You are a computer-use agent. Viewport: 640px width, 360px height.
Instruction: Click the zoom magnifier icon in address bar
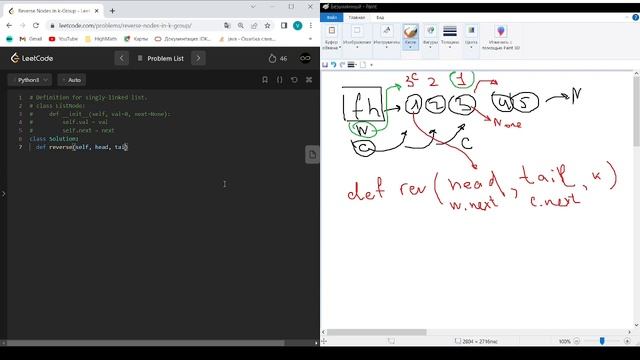click(241, 25)
